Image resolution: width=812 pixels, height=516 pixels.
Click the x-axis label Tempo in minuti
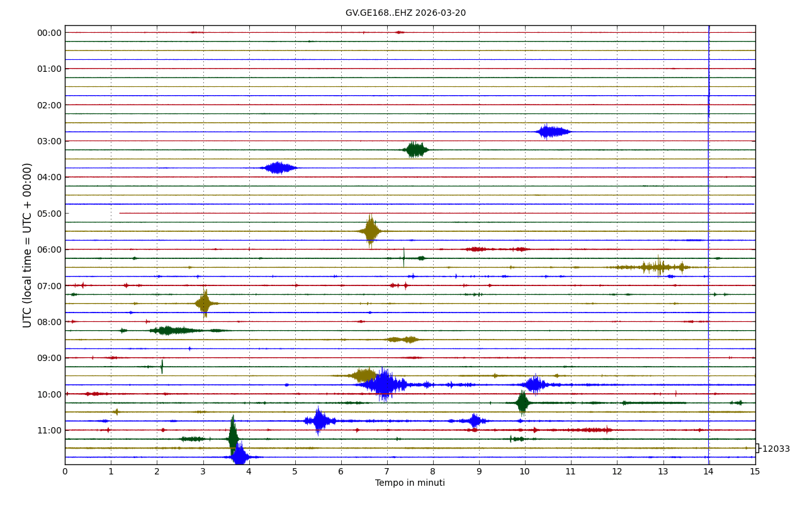(x=410, y=483)
